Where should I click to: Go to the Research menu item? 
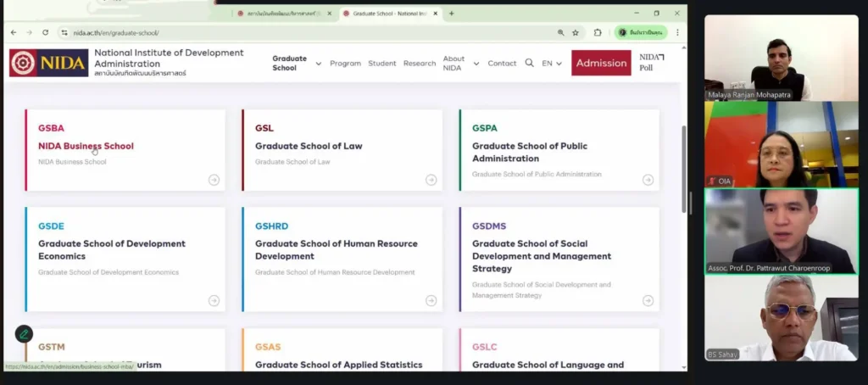click(419, 64)
